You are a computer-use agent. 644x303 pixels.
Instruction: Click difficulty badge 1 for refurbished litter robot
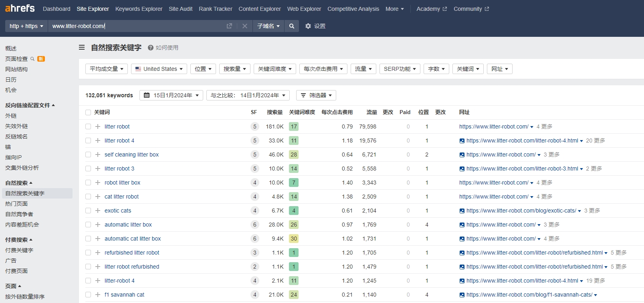(x=294, y=253)
